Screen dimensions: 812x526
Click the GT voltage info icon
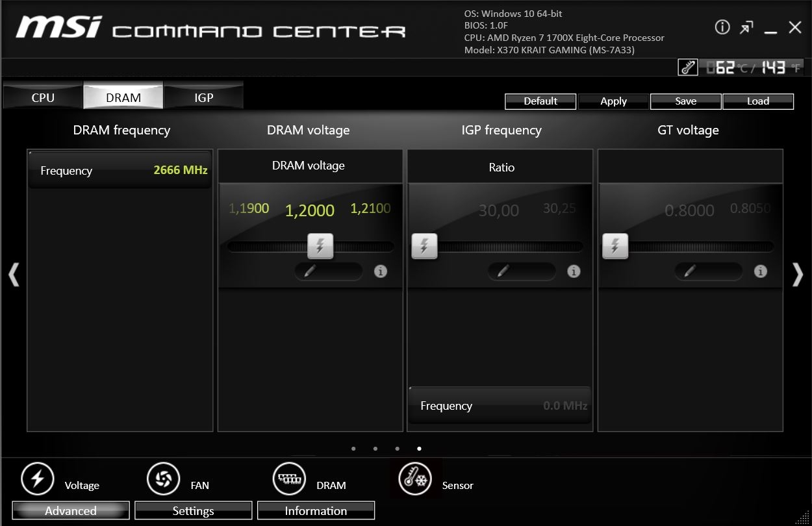760,271
